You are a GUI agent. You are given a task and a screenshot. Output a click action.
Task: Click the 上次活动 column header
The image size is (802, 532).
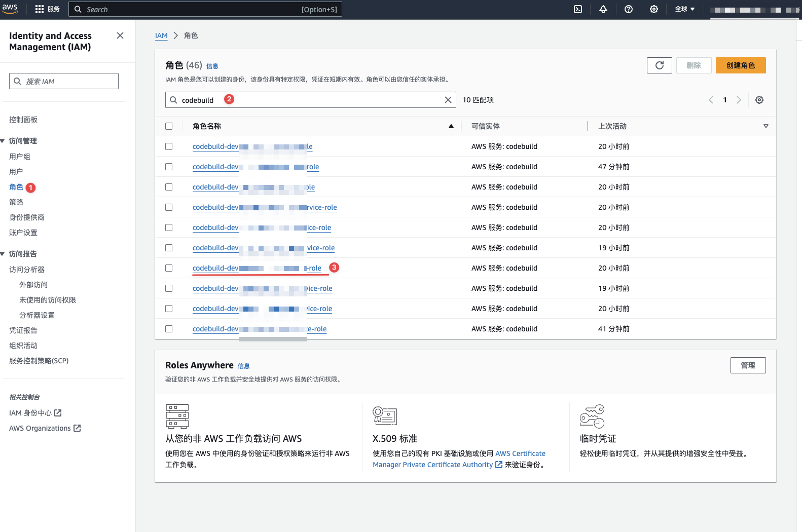612,126
